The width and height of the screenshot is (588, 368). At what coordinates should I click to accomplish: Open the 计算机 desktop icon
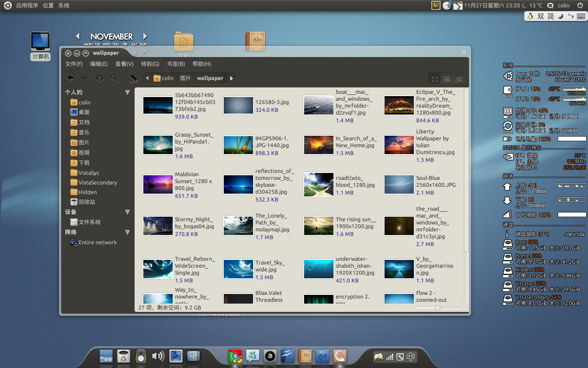[x=40, y=46]
